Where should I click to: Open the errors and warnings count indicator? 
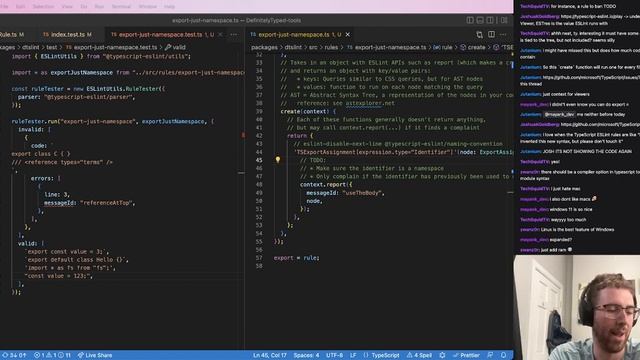[52, 355]
